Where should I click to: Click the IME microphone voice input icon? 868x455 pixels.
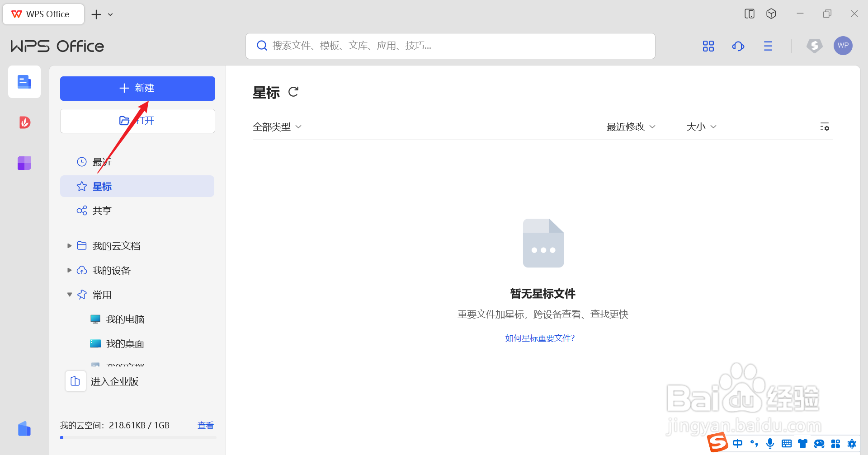(x=770, y=443)
